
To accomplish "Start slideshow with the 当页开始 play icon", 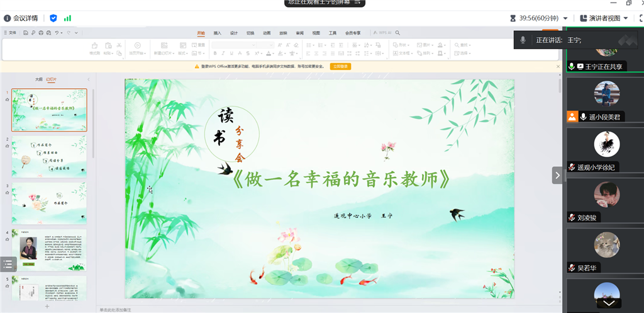I will pyautogui.click(x=138, y=45).
